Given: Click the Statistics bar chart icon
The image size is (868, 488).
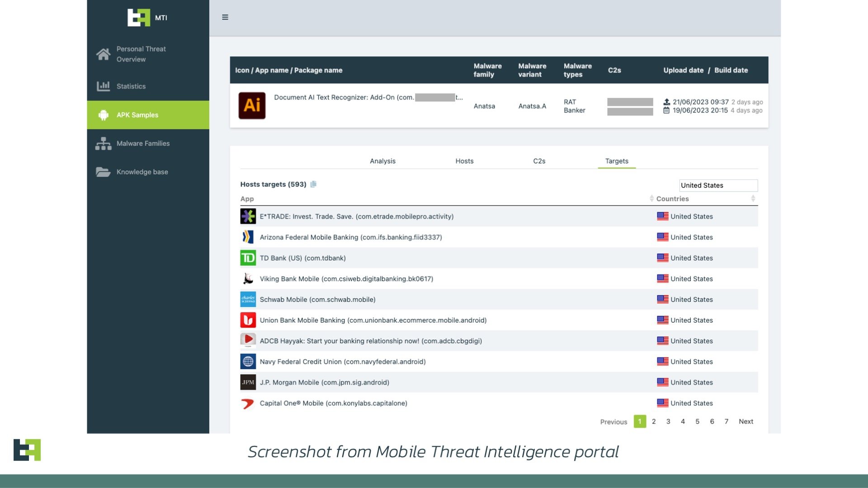Looking at the screenshot, I should (103, 86).
